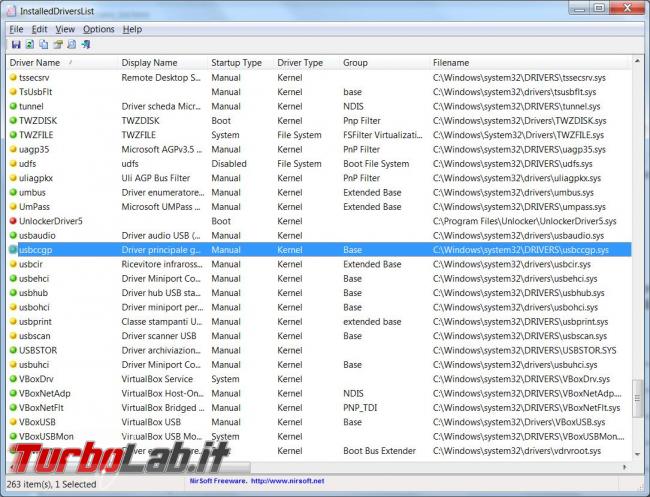The image size is (650, 497).
Task: Click the Exit toolbar icon
Action: click(86, 44)
